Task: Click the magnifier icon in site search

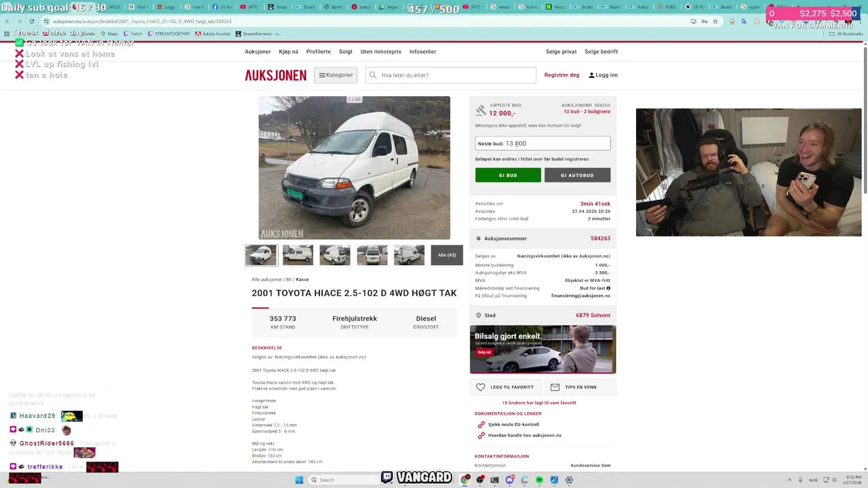Action: click(x=373, y=75)
